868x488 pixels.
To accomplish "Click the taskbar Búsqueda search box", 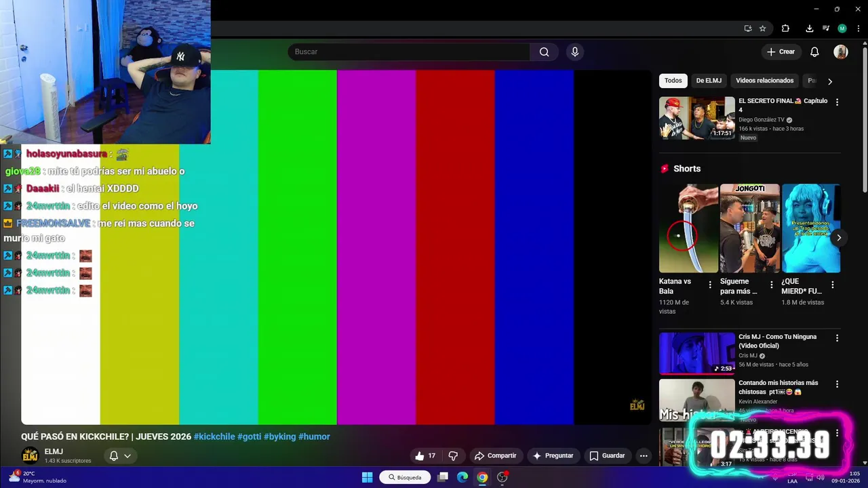I will click(405, 477).
